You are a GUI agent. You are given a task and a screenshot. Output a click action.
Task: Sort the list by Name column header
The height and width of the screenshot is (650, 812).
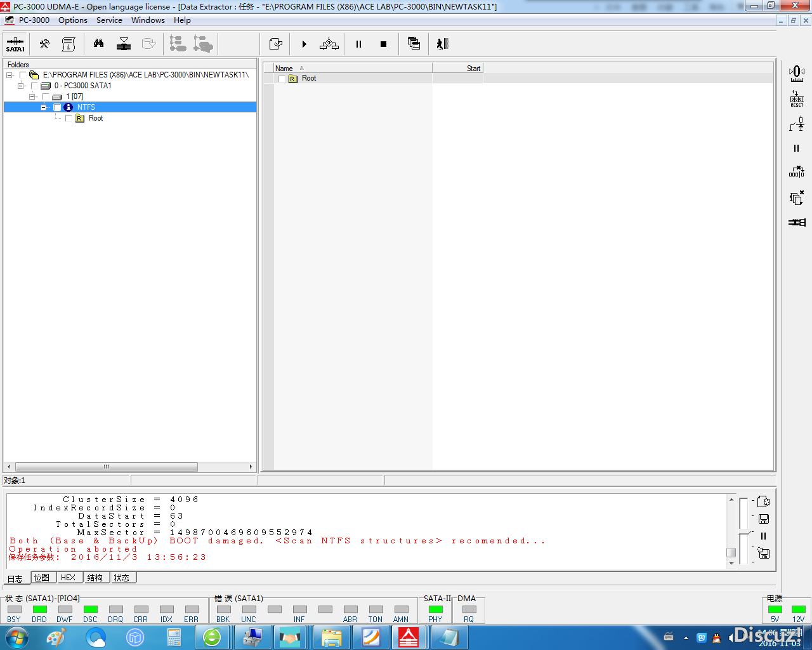pyautogui.click(x=284, y=69)
